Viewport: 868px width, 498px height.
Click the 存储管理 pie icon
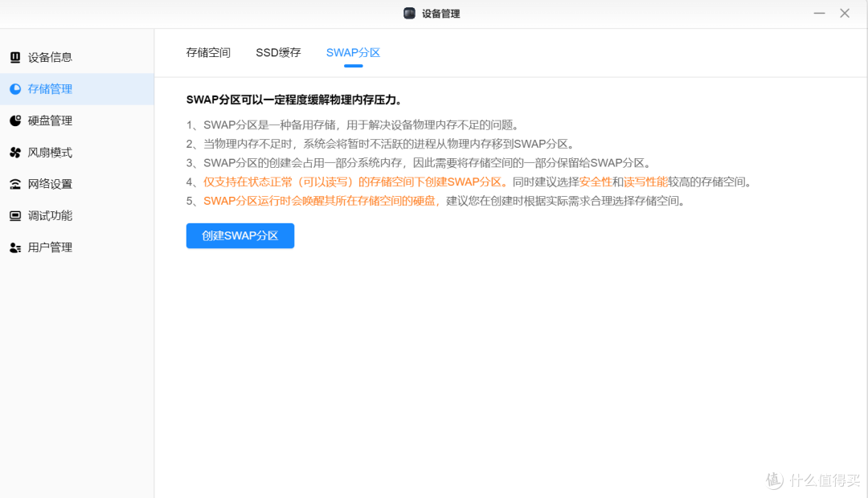coord(15,89)
